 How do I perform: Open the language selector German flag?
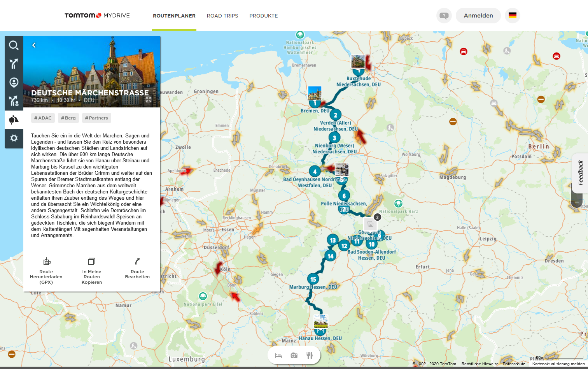pos(512,16)
